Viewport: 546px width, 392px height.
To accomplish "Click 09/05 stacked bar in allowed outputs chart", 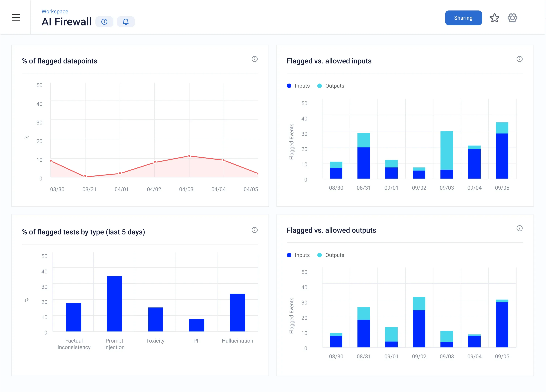I will pyautogui.click(x=502, y=323).
